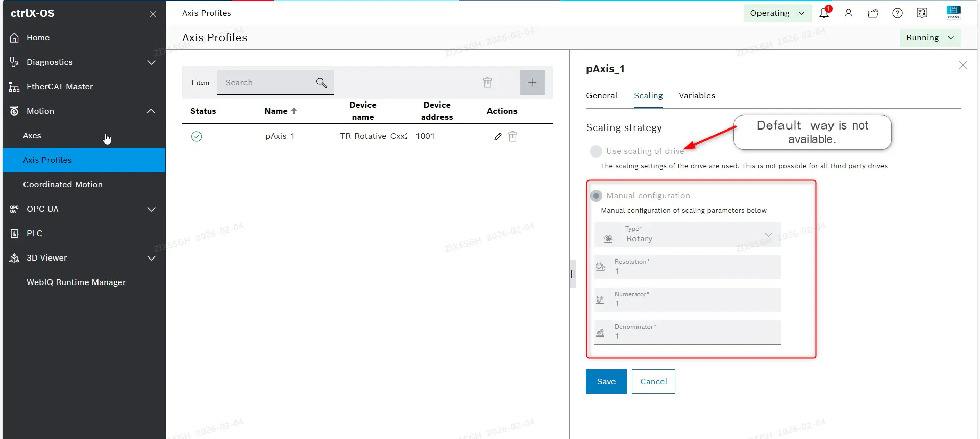The height and width of the screenshot is (439, 980).
Task: Expand the 3D Viewer menu chevron
Action: pyautogui.click(x=151, y=258)
